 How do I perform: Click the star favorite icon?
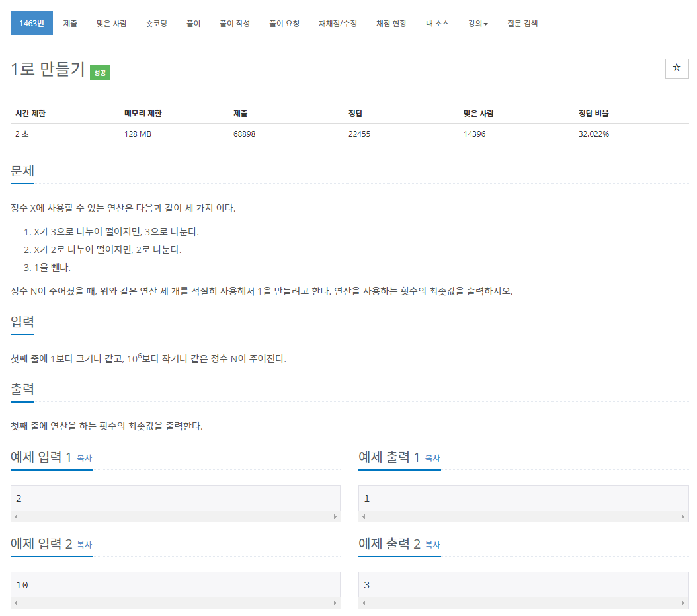[676, 68]
